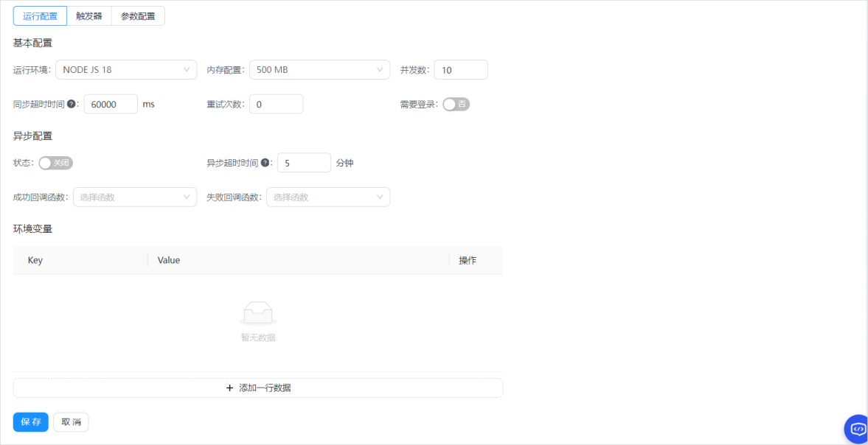The image size is (868, 445).
Task: Open the floating code assistant icon
Action: click(858, 429)
